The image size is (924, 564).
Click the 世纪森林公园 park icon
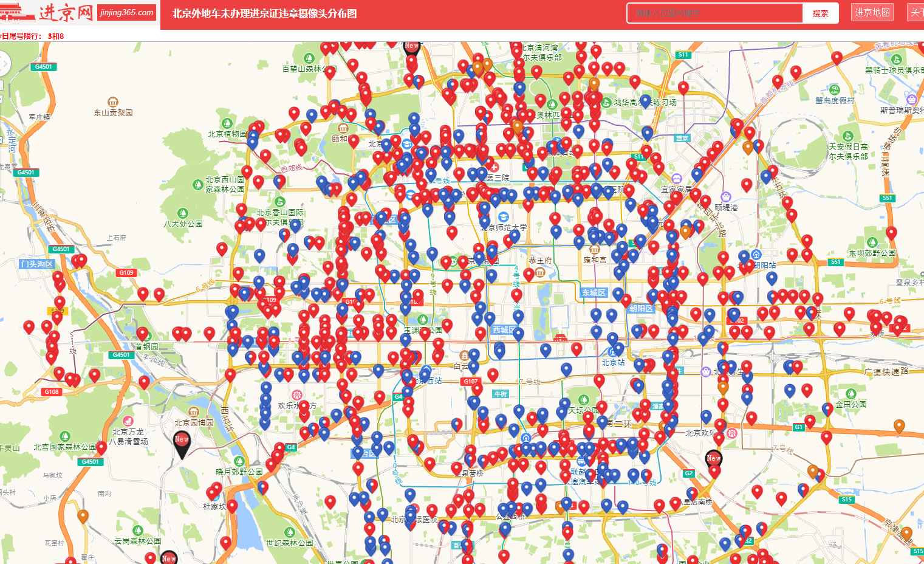coord(289,532)
